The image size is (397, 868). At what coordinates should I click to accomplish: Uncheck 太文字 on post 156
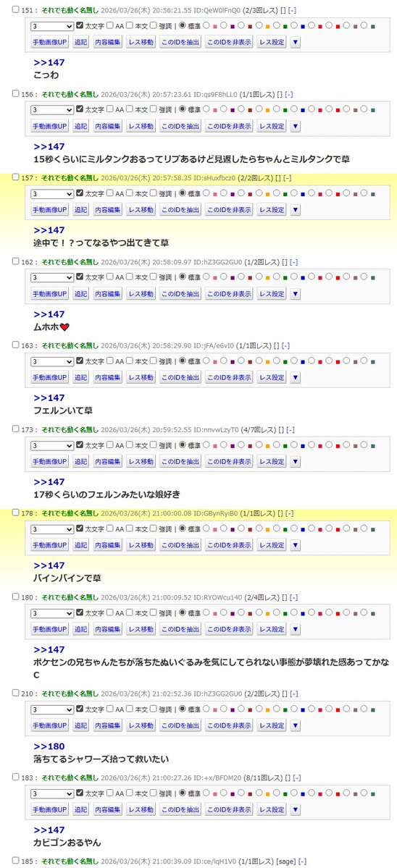coord(80,109)
